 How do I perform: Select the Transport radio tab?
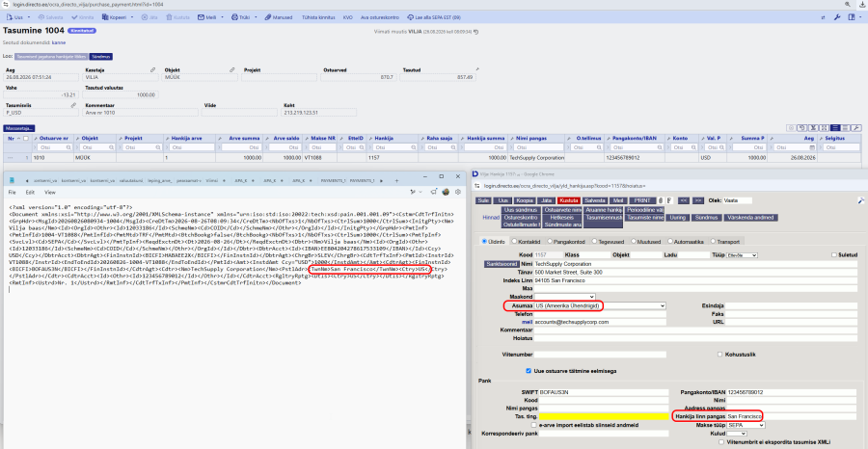point(713,241)
